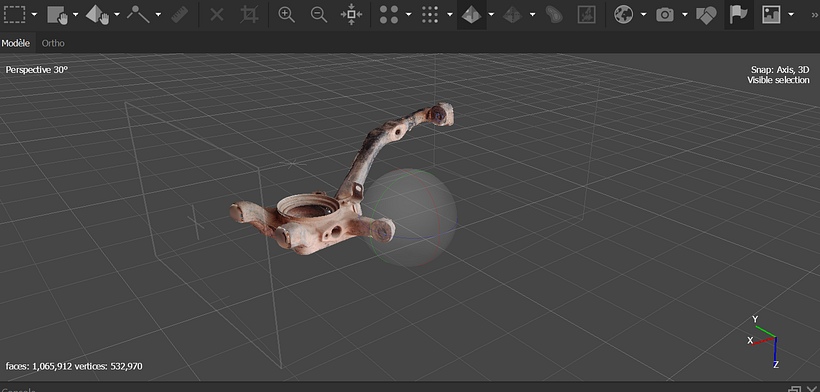This screenshot has height=392, width=820.
Task: Click the Show Images button
Action: click(771, 15)
